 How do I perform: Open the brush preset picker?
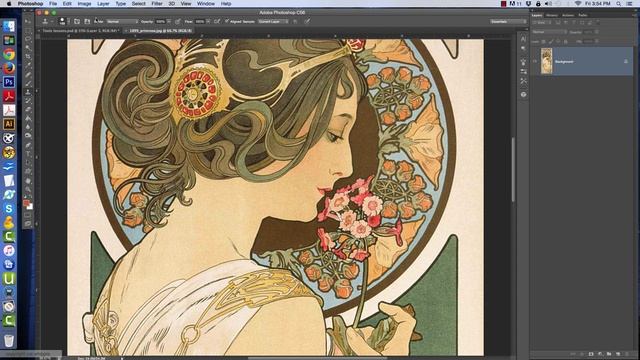click(64, 21)
